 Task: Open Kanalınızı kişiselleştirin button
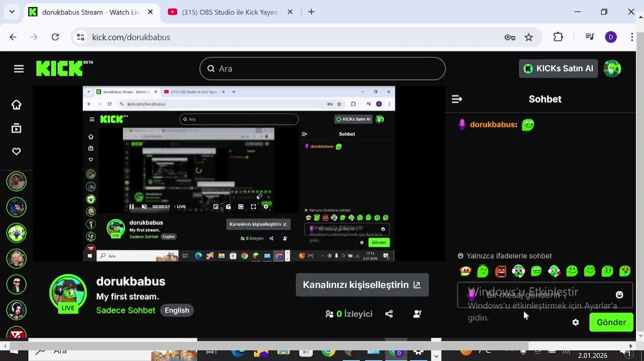point(362,285)
